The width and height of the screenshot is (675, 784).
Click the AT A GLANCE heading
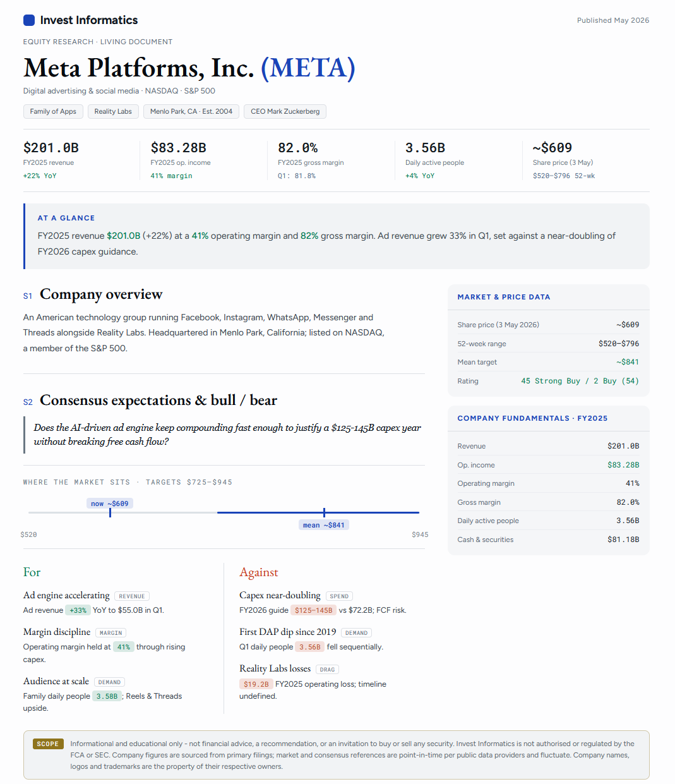tap(66, 218)
